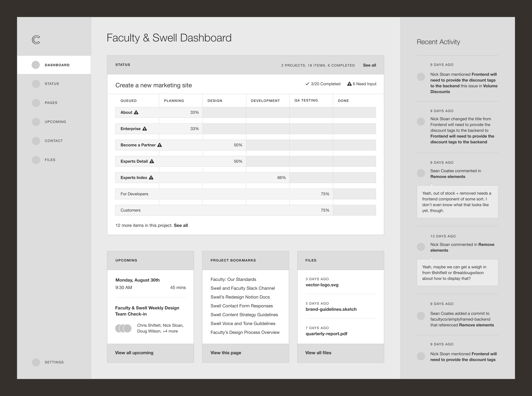Open Pages from the sidebar
The width and height of the screenshot is (532, 396).
pos(51,103)
